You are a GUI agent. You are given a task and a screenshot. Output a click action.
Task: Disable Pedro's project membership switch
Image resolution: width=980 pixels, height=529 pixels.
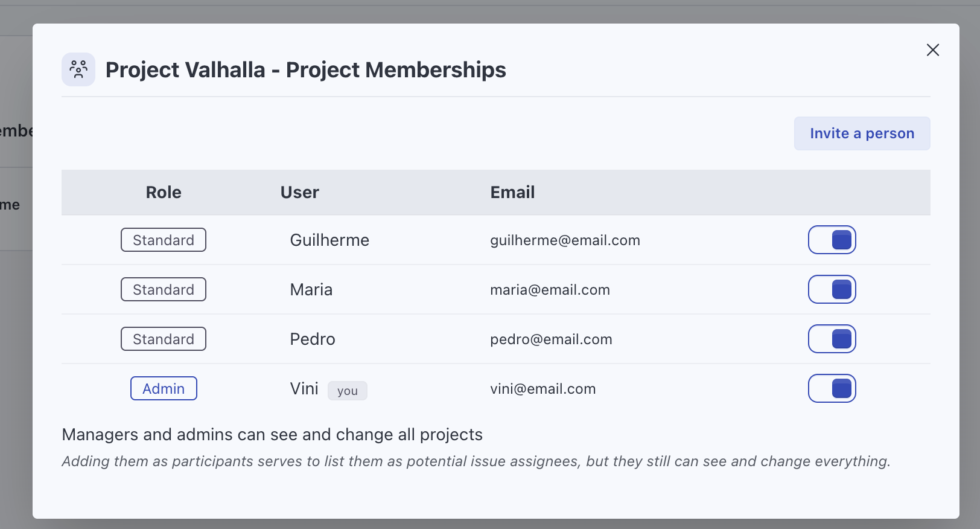[x=832, y=339]
